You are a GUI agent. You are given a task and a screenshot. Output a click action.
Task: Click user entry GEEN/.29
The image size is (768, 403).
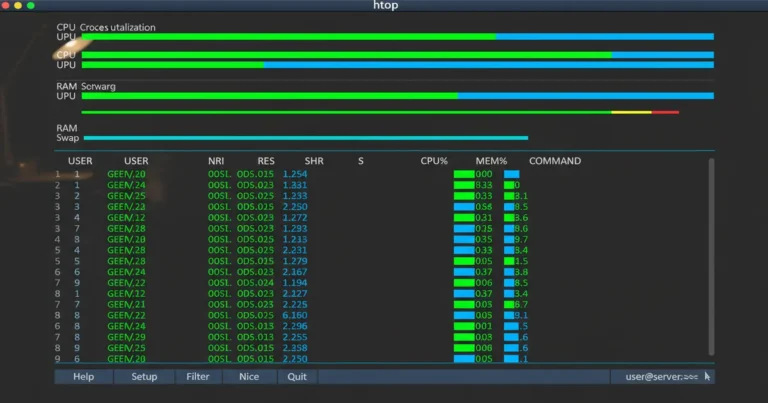pos(126,337)
